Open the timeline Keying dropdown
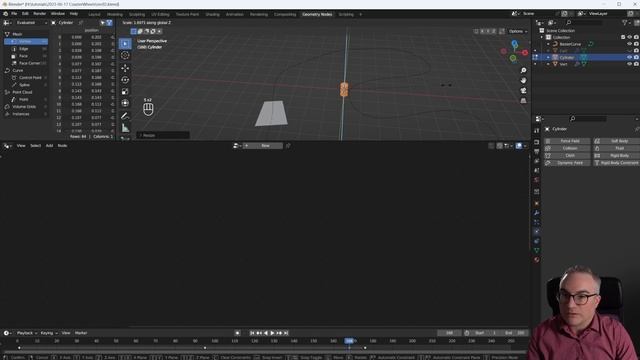Viewport: 640px width, 360px height. (49, 333)
